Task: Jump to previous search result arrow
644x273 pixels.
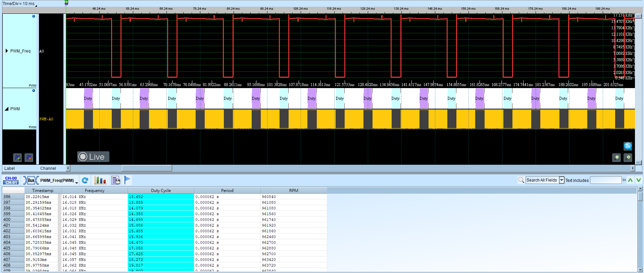Action: pyautogui.click(x=631, y=180)
